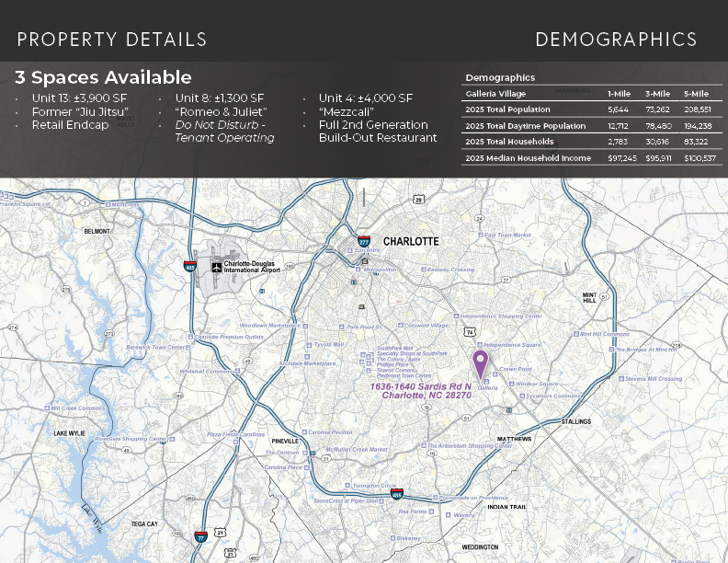Click "Retail Endcap" line

point(71,125)
